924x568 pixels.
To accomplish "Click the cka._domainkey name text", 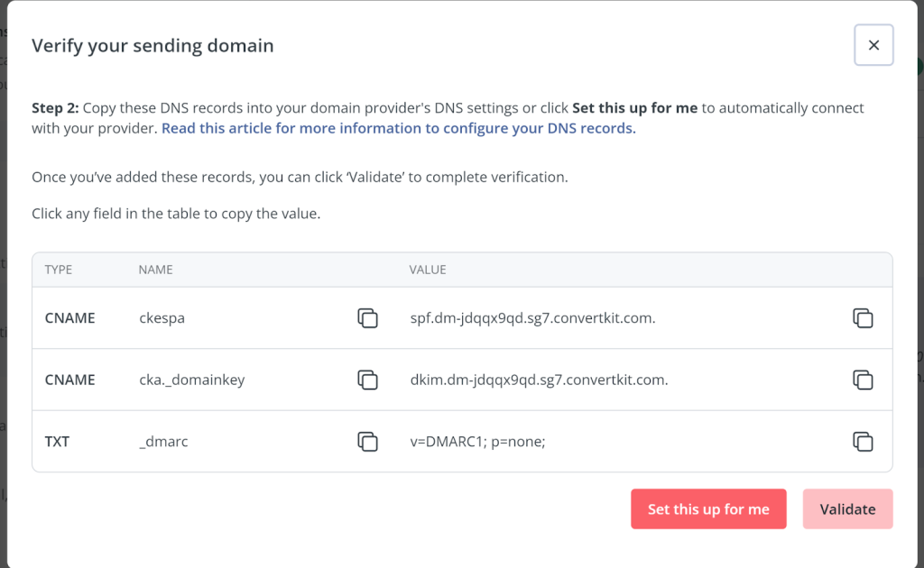I will pos(192,380).
